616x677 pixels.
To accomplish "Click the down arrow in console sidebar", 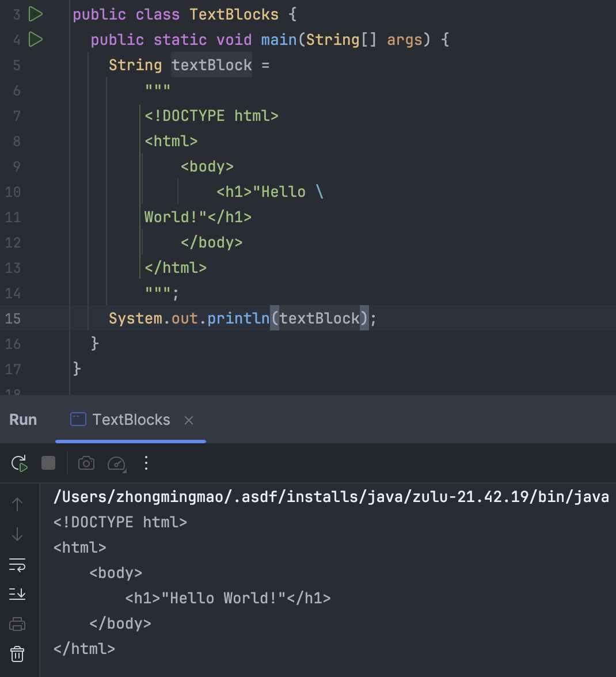I will pos(17,534).
